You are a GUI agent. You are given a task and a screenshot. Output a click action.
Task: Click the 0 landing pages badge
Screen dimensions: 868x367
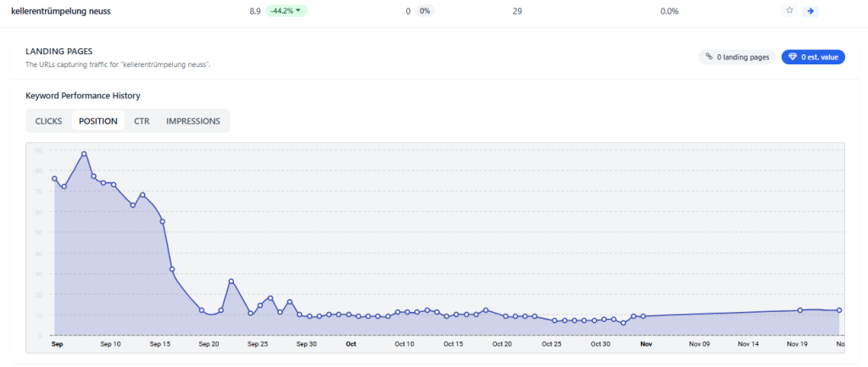coord(737,57)
